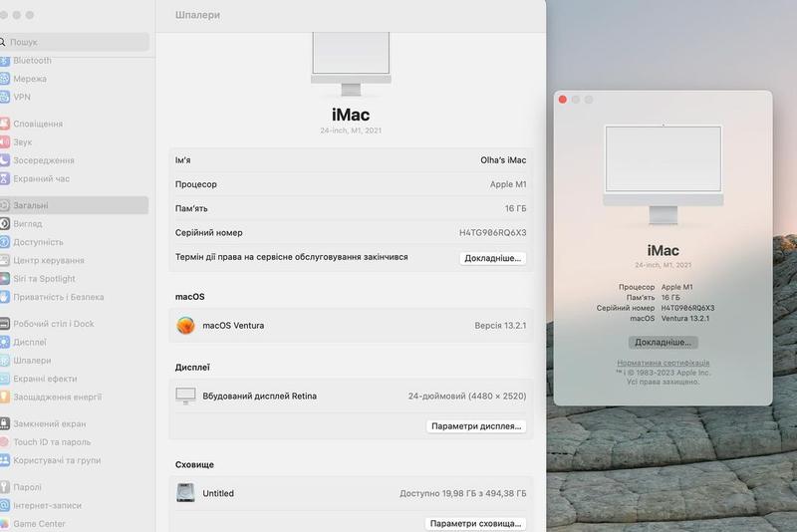Screen dimensions: 797x532
Task: Open Нормативна сертифікація link
Action: click(x=663, y=363)
